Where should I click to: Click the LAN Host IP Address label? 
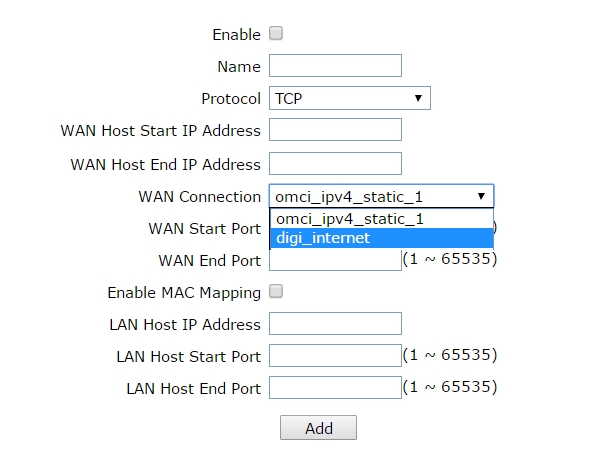[184, 325]
